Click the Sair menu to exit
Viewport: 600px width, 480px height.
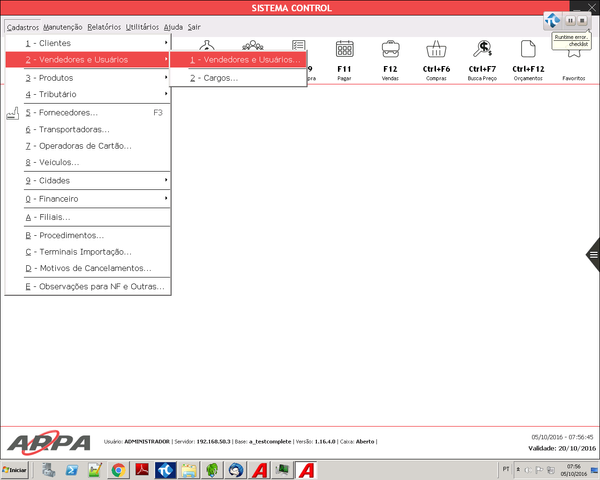coord(194,27)
